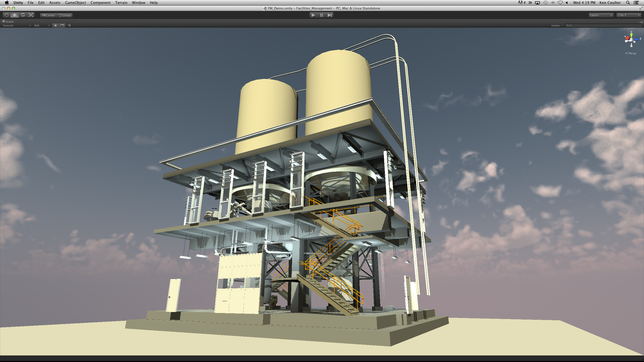The width and height of the screenshot is (644, 362).
Task: Toggle scene audio speaker icon
Action: click(x=69, y=25)
